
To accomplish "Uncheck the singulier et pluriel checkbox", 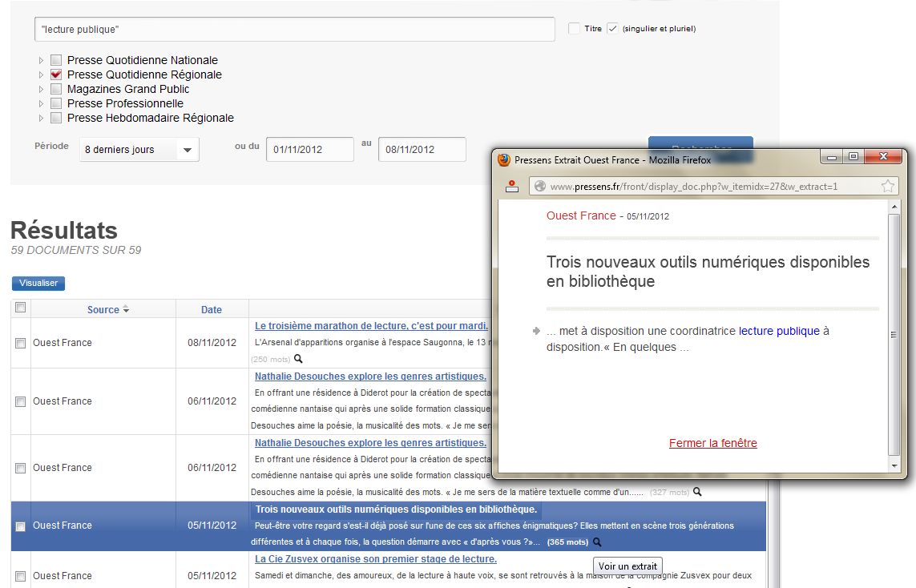I will (x=613, y=28).
